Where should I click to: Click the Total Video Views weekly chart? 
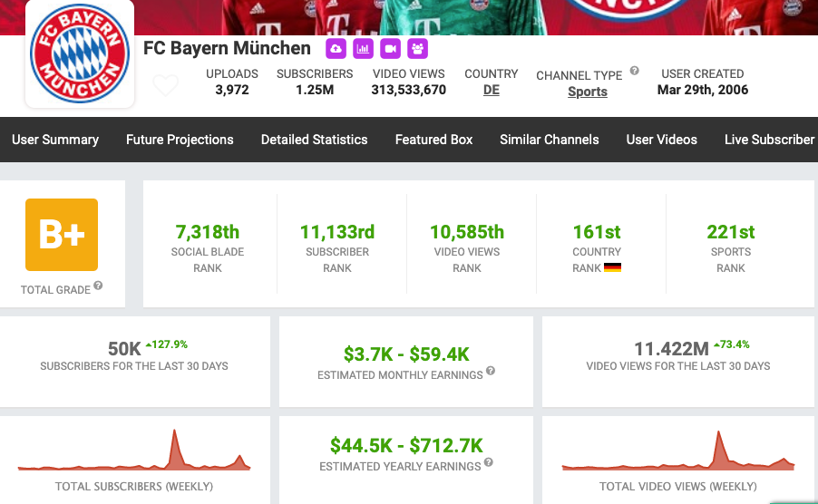(x=678, y=451)
